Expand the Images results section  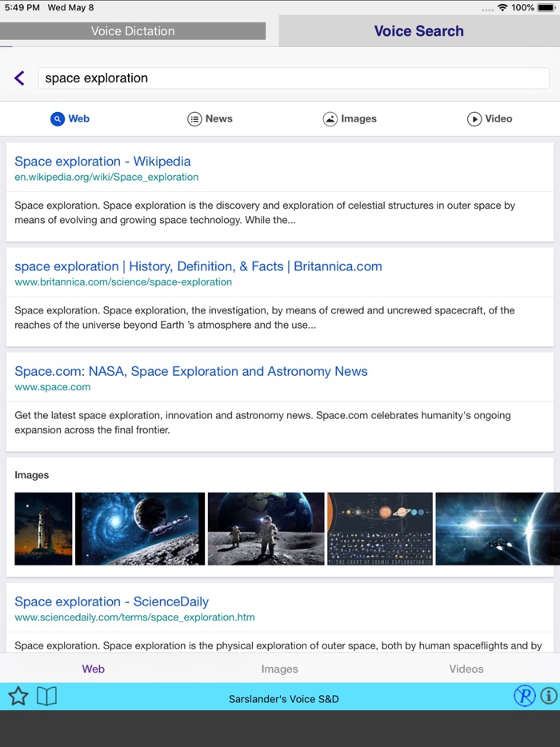[32, 475]
